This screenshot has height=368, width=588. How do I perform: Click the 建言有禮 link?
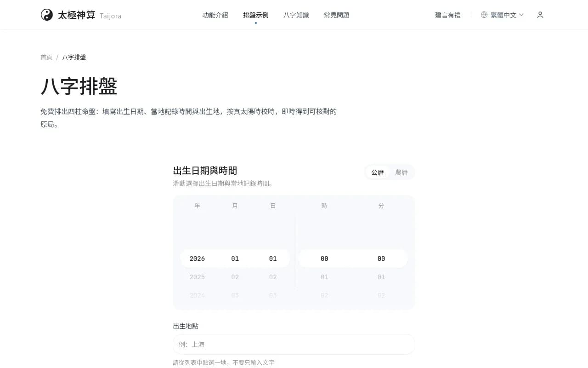coord(448,15)
